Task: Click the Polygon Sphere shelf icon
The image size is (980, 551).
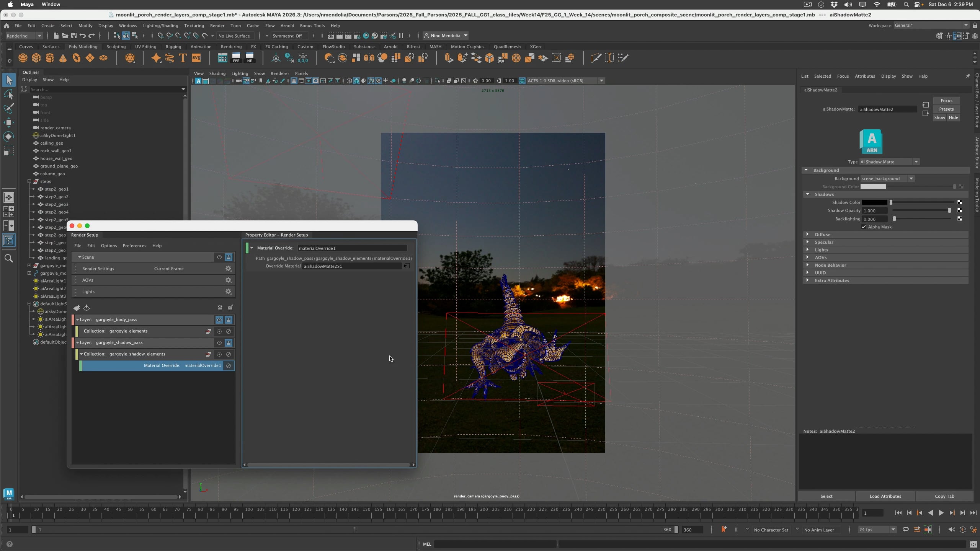Action: tap(23, 58)
